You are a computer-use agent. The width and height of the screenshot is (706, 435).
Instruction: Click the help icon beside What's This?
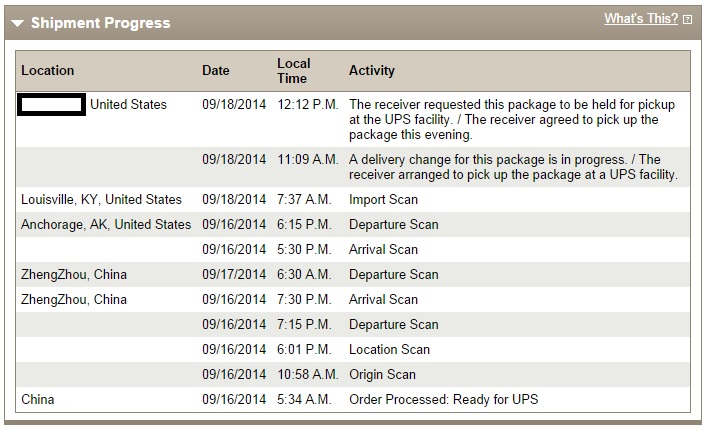pos(687,19)
